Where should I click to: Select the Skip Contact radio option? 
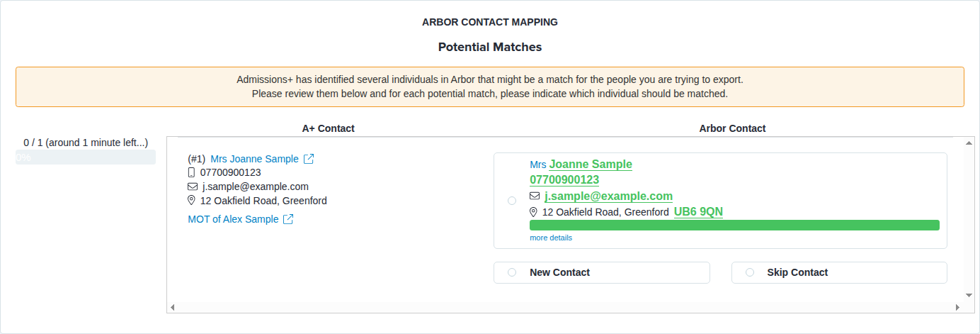(750, 272)
